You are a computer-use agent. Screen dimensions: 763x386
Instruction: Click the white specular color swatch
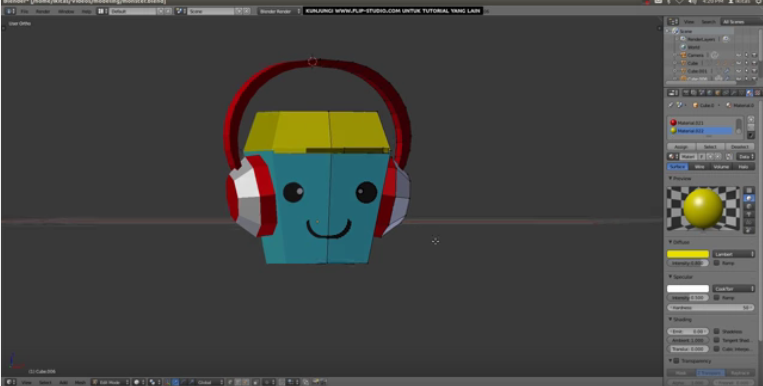point(688,289)
